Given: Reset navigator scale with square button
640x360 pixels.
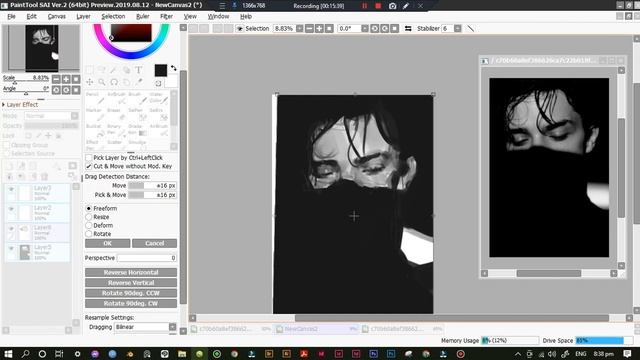Looking at the screenshot, I should pos(76,79).
